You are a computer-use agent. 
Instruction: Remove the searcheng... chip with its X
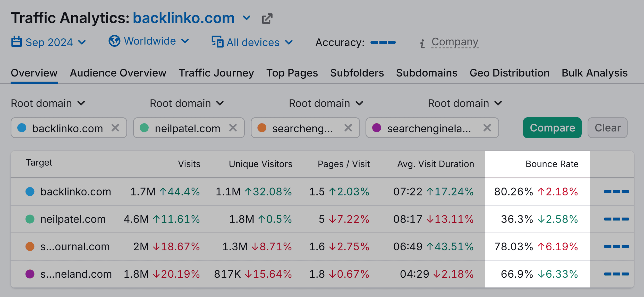pos(348,128)
